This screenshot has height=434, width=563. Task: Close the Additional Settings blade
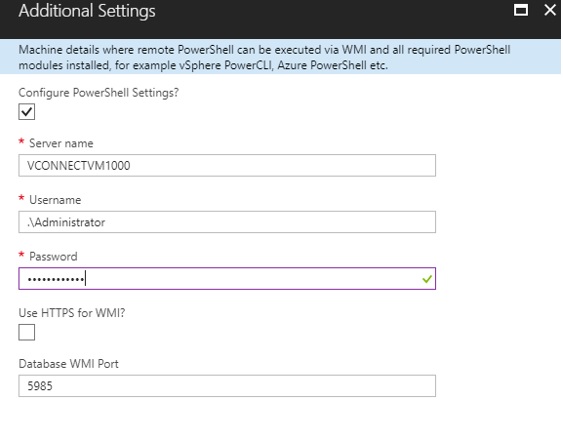click(x=550, y=10)
